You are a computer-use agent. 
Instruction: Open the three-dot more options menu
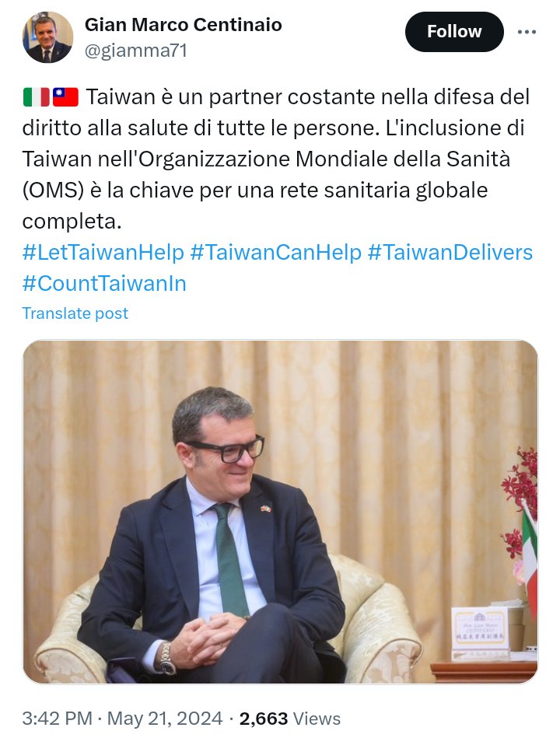tap(527, 32)
